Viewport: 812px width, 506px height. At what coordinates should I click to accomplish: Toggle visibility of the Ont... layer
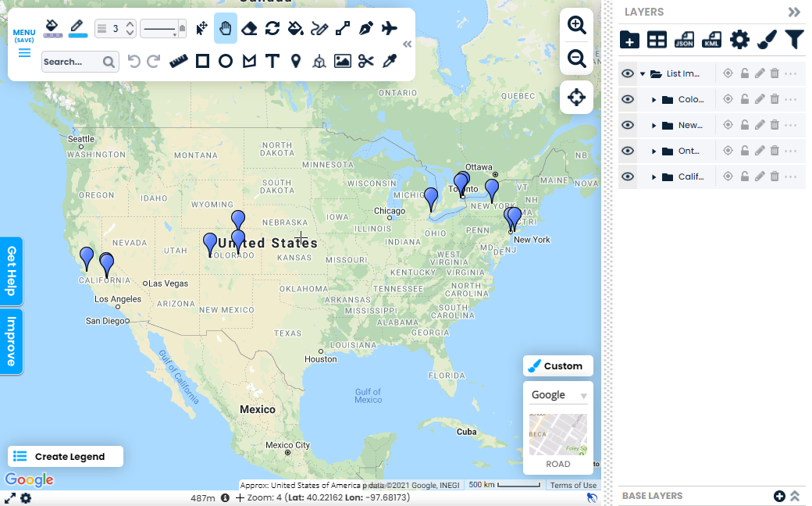click(627, 151)
